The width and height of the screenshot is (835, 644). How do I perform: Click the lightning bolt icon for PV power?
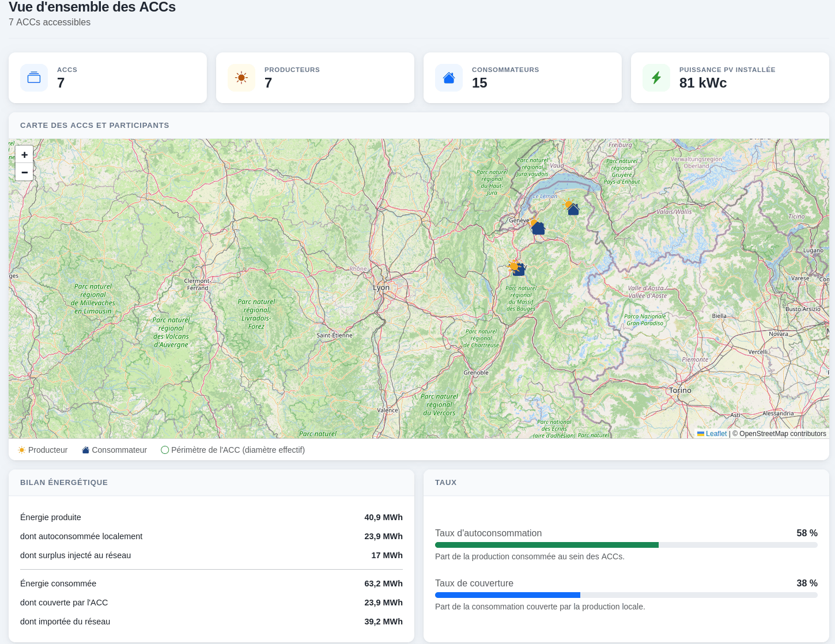point(656,78)
